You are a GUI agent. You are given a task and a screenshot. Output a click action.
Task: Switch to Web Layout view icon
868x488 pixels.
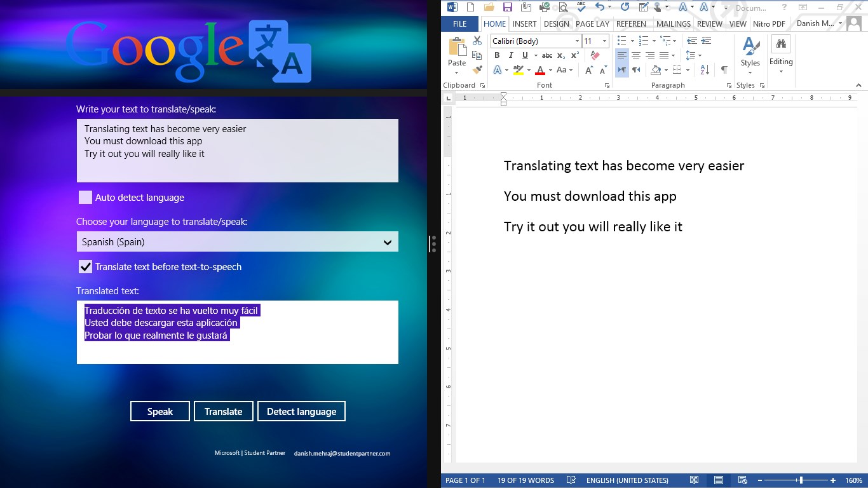click(x=742, y=480)
